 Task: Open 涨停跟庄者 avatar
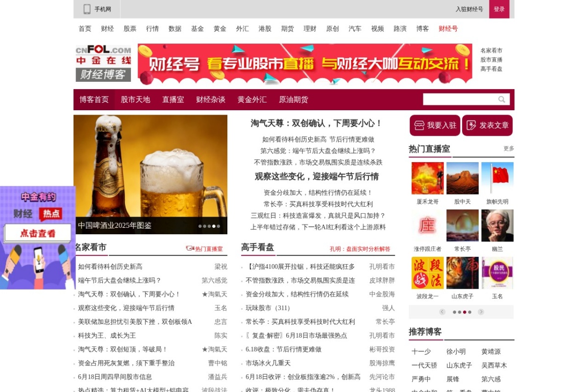coord(428,226)
